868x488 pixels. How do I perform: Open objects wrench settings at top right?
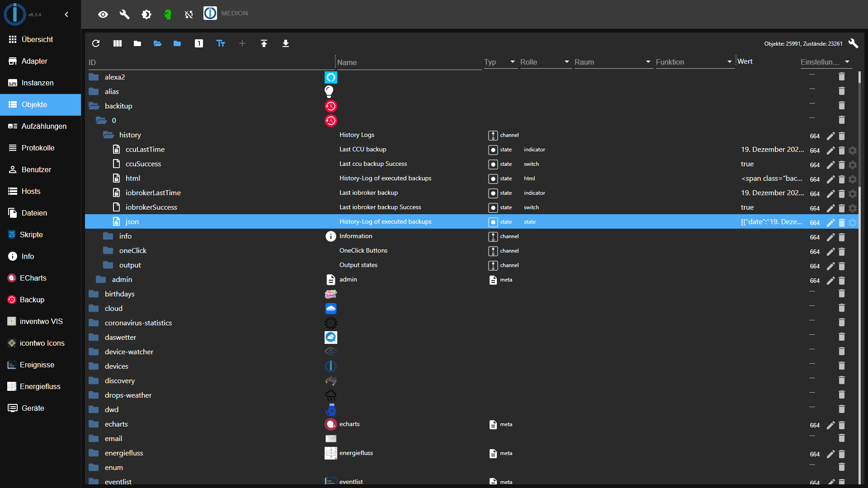click(x=853, y=43)
